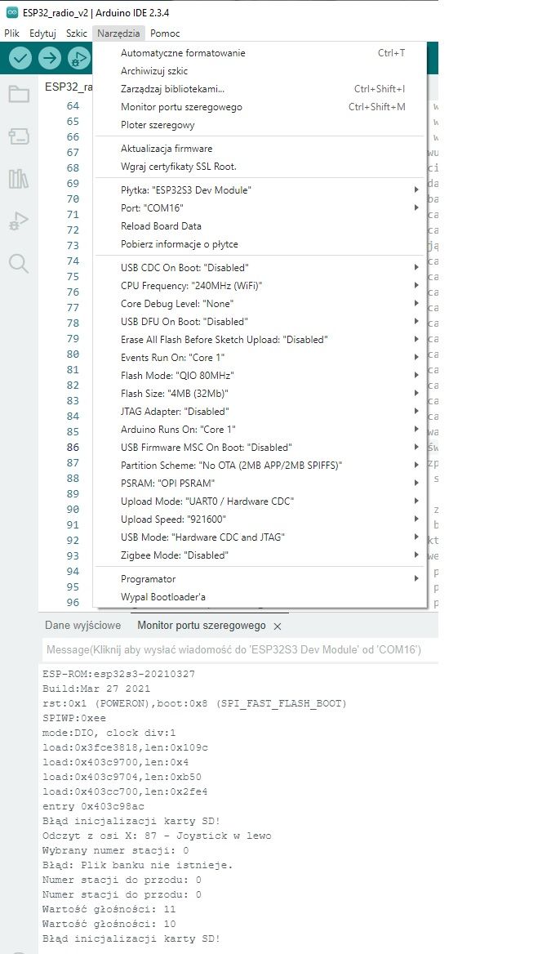
Task: Select Wgraj certyfikaty SSL Root
Action: [260, 167]
